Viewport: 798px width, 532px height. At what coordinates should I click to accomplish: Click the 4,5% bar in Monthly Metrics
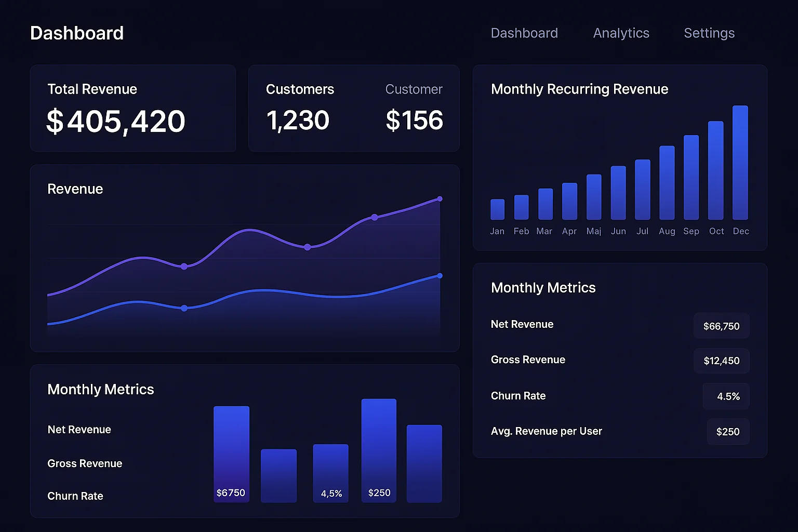[330, 473]
